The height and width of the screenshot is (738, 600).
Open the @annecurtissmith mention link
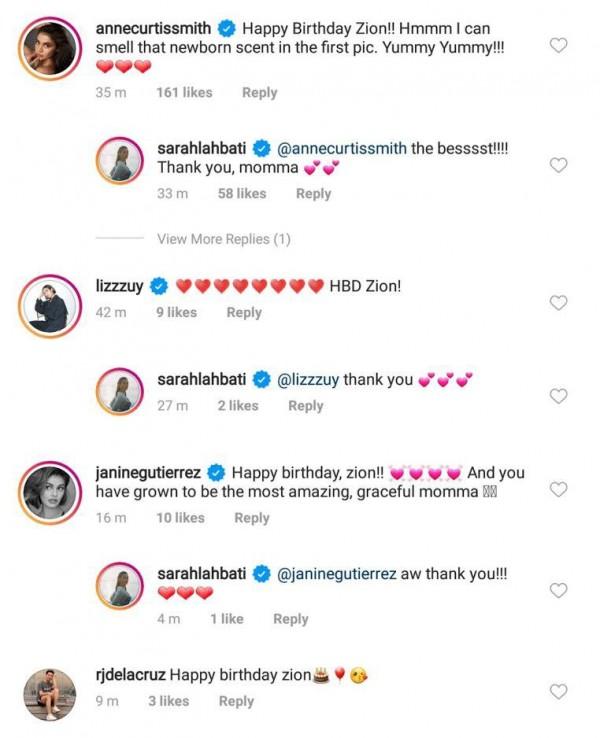point(341,148)
